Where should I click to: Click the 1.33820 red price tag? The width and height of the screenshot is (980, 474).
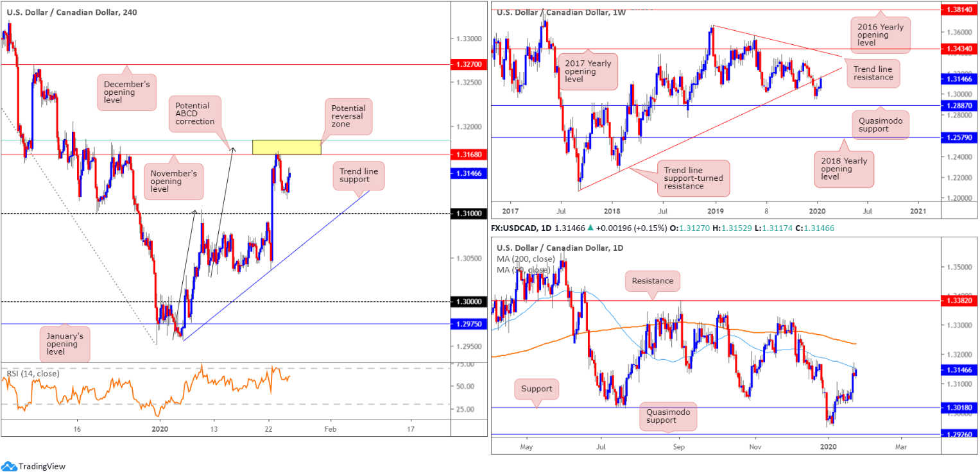coord(959,300)
